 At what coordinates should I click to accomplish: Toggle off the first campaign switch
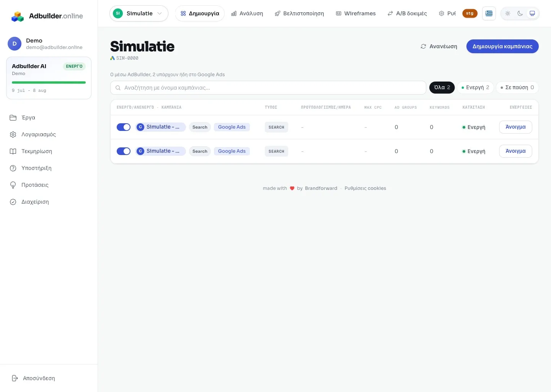coord(124,127)
